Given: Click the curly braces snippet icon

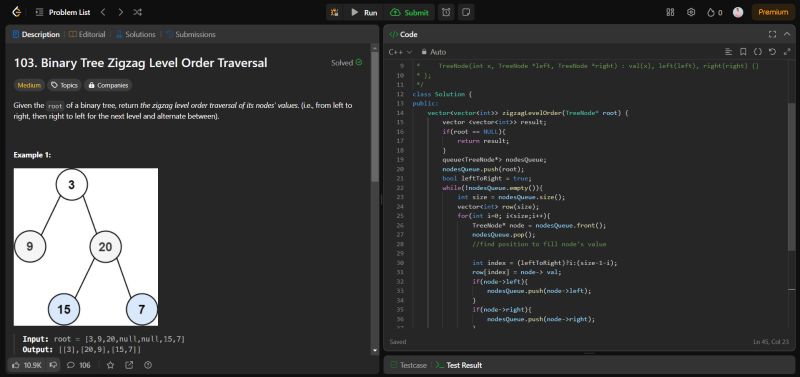Looking at the screenshot, I should [x=758, y=52].
